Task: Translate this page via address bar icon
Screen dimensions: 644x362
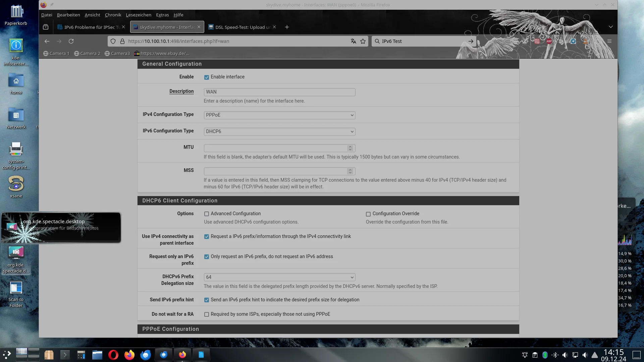Action: (x=353, y=41)
